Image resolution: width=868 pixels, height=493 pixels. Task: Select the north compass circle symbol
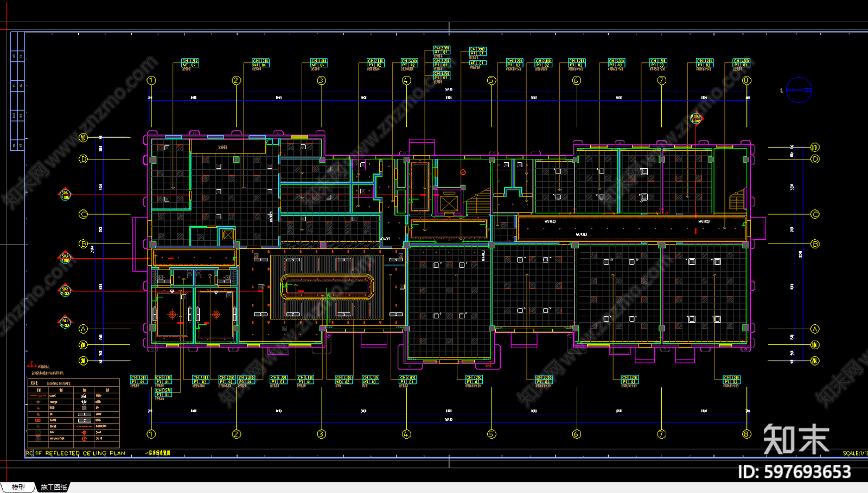[x=799, y=90]
